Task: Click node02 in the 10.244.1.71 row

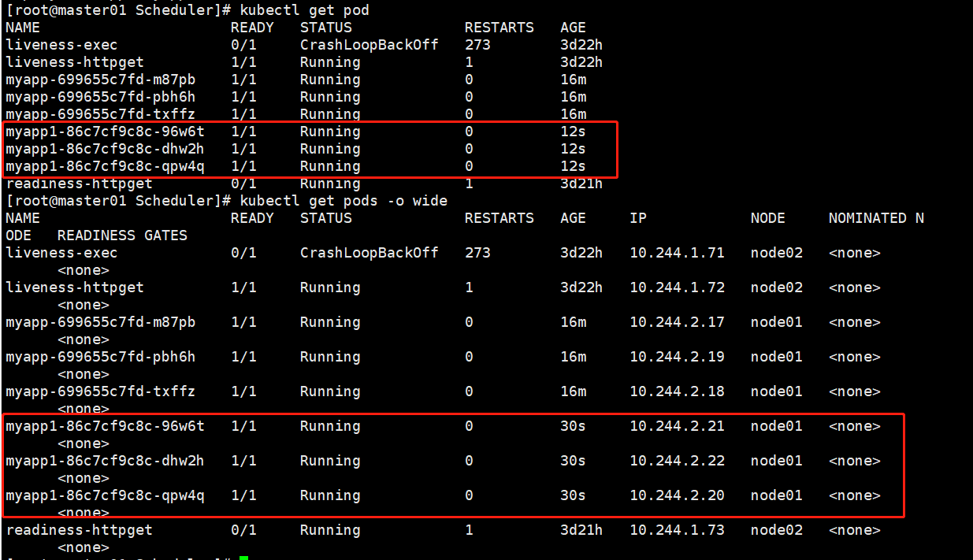Action: pyautogui.click(x=776, y=253)
